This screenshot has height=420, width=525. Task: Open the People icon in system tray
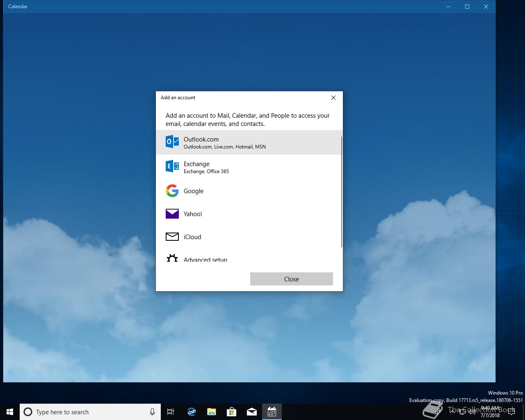click(x=438, y=412)
